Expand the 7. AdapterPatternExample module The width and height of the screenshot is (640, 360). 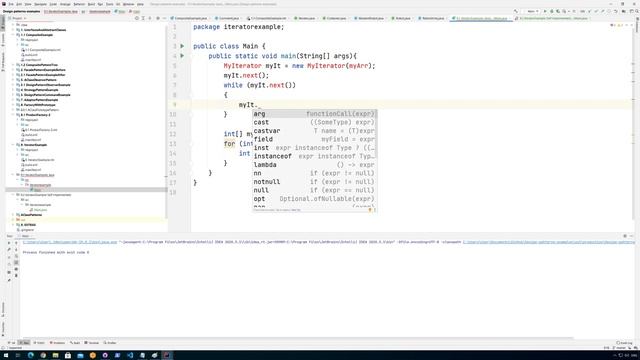point(13,100)
